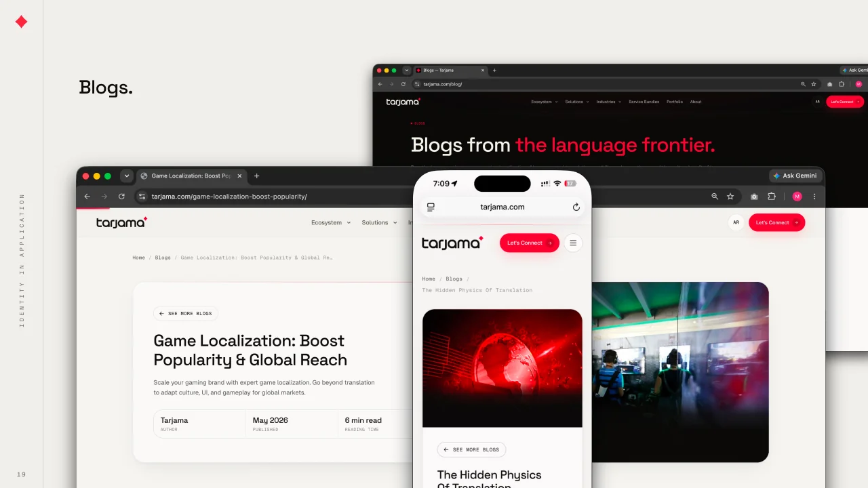Open Portfolio menu item in back browser
Viewport: 868px width, 488px height.
tap(675, 102)
